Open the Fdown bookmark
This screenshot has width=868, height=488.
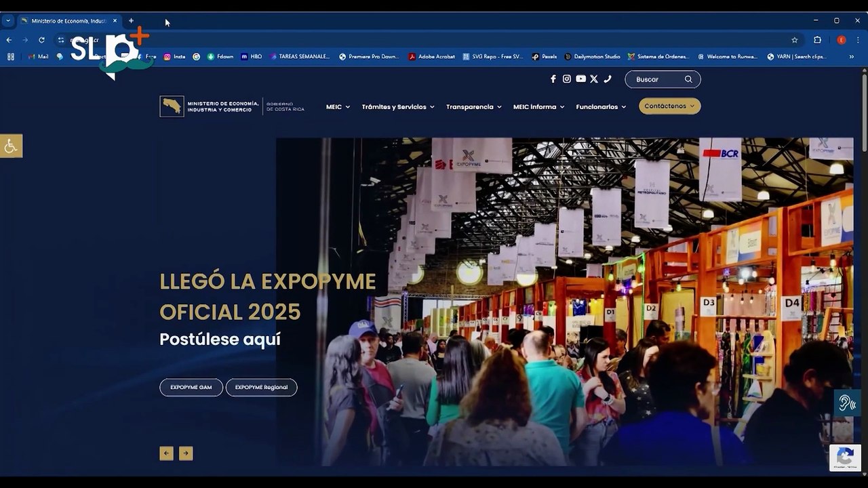(220, 57)
